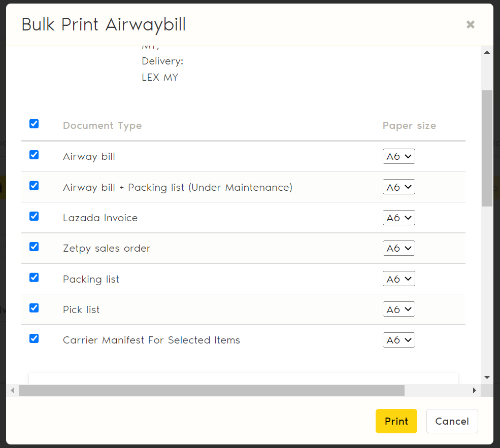Screen dimensions: 500x448
Task: Click the vertical scrollbar thumb
Action: point(487,148)
